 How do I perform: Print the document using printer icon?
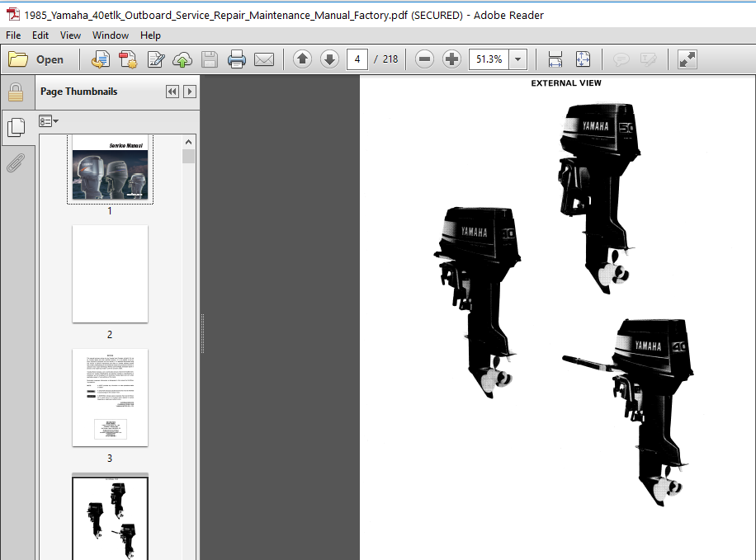tap(237, 59)
